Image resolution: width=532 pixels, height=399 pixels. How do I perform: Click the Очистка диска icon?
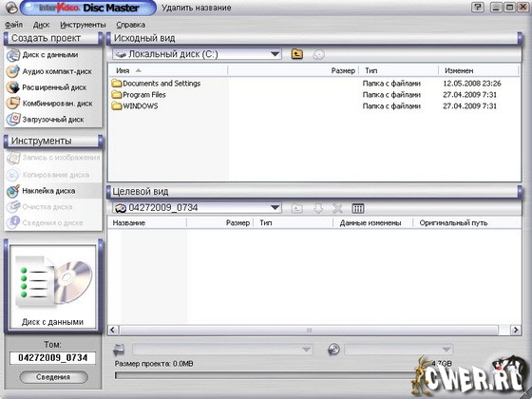[x=13, y=207]
